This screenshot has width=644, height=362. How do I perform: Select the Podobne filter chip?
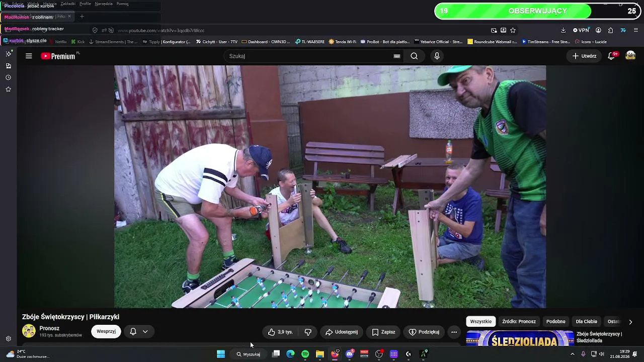pyautogui.click(x=556, y=321)
